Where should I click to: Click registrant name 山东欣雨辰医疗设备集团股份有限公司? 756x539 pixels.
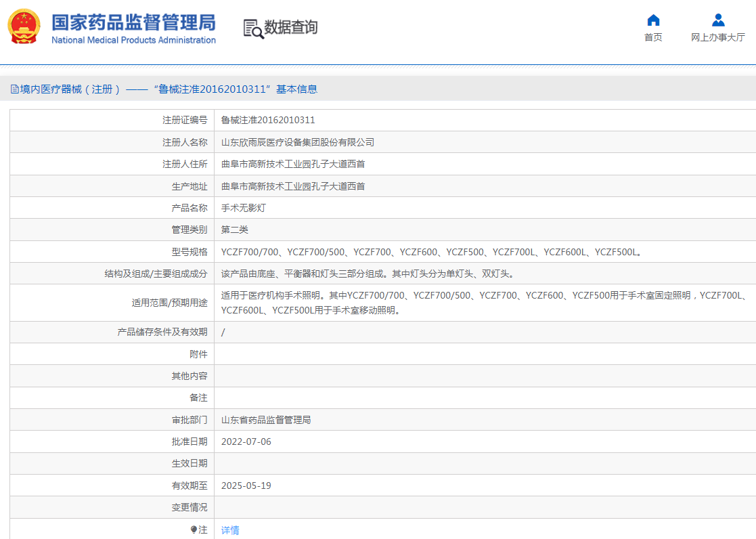(x=298, y=142)
